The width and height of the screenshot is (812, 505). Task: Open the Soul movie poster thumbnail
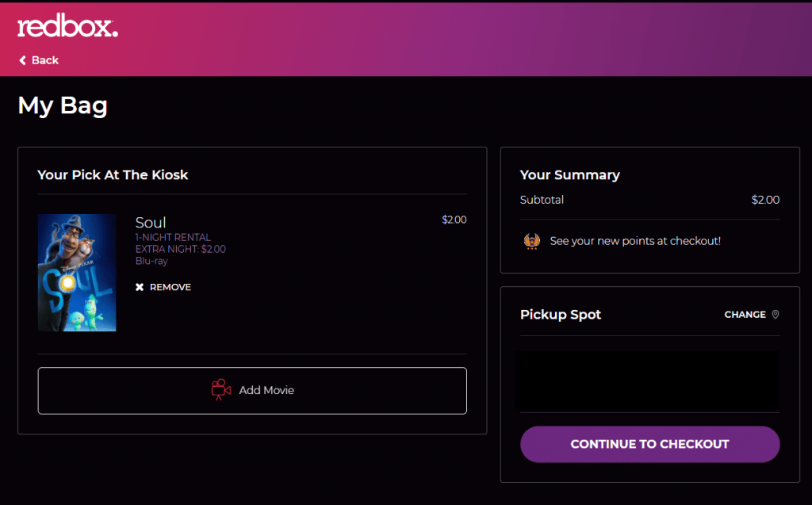pos(77,273)
